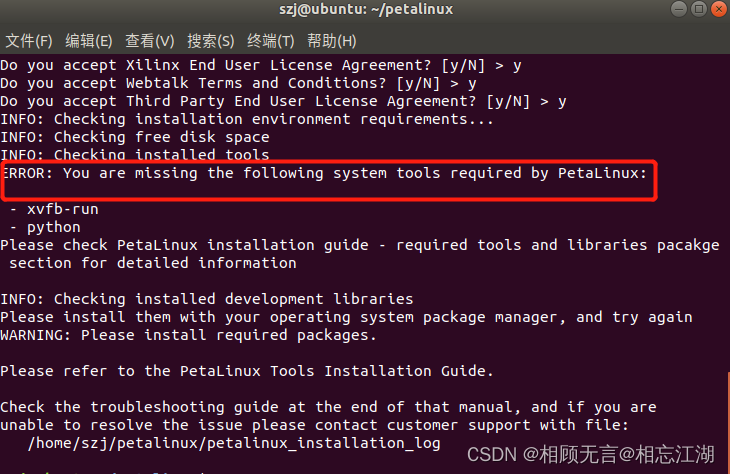Open the 帮助(H) menu

tap(331, 41)
